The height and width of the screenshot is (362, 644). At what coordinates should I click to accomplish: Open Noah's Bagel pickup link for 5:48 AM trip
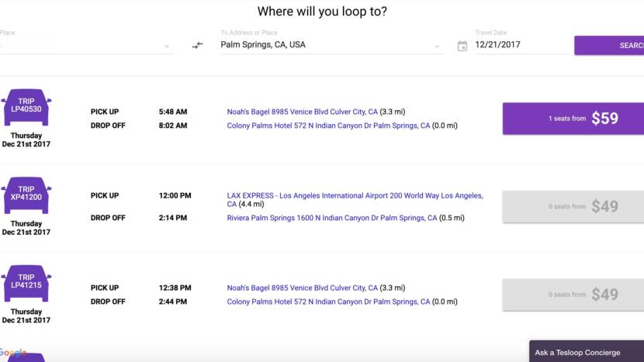coord(302,112)
